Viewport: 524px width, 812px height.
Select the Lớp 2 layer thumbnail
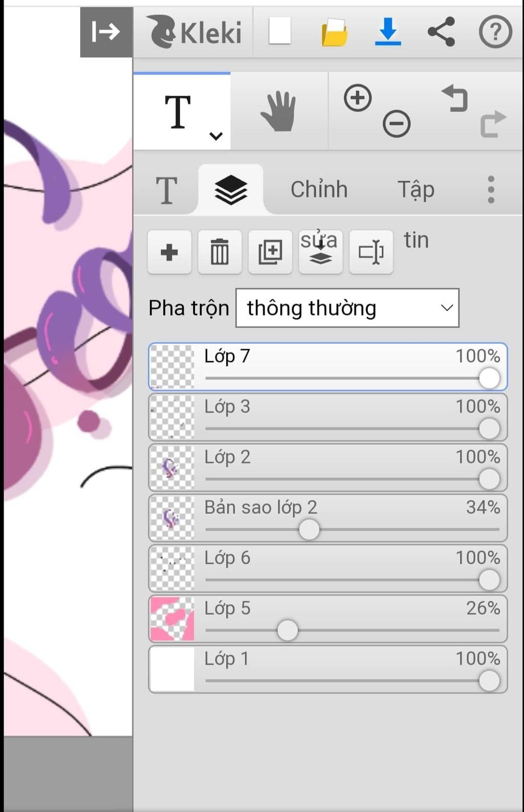tap(172, 468)
